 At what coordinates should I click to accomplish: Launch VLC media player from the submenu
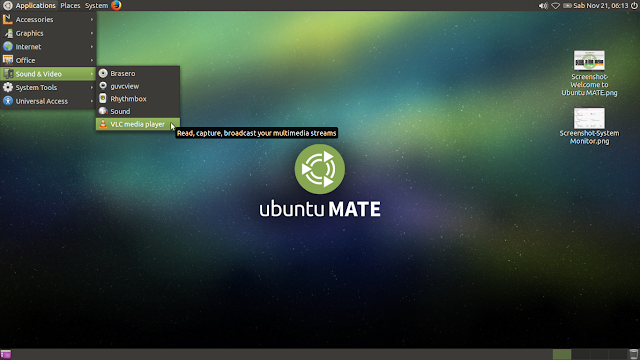[138, 124]
